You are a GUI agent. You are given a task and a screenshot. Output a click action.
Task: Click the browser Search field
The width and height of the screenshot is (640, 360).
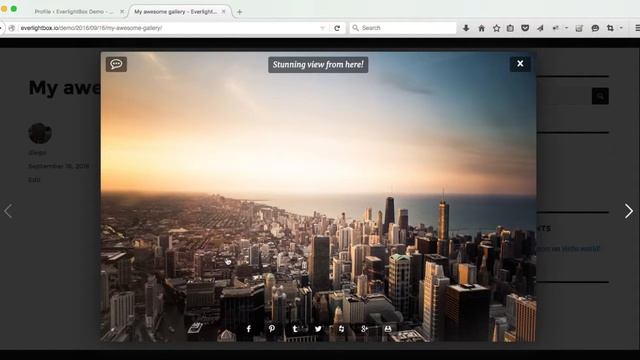(x=403, y=28)
